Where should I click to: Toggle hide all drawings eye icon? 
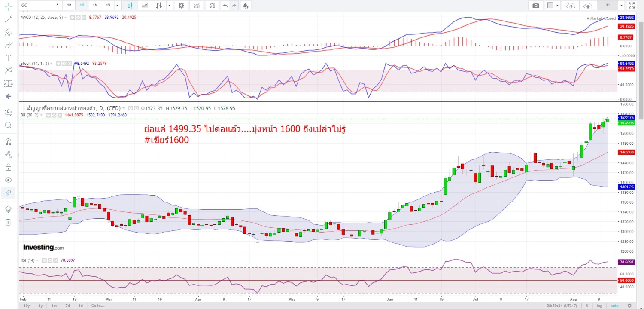click(x=8, y=180)
